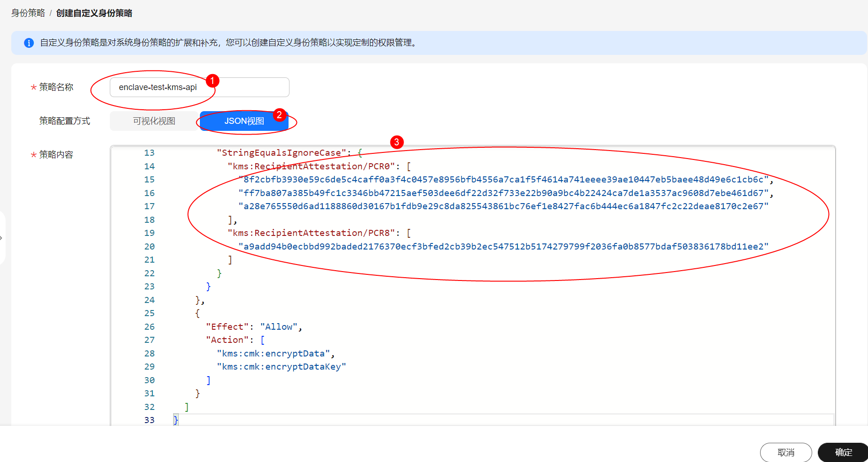Click the "Action" key on line 27
Viewport: 868px width, 462px height.
(x=227, y=340)
